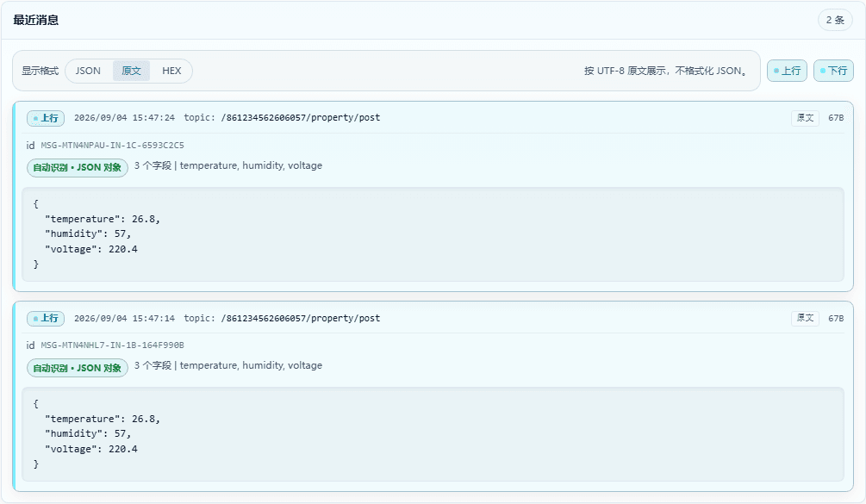This screenshot has width=866, height=504.
Task: Click the timestamp 2026/09/04 15:47:24
Action: tap(124, 117)
